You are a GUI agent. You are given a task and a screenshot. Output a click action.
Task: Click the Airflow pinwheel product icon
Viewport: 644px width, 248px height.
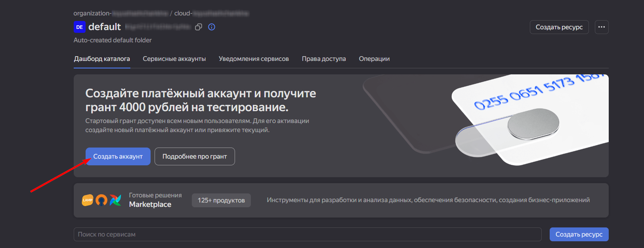click(x=115, y=200)
